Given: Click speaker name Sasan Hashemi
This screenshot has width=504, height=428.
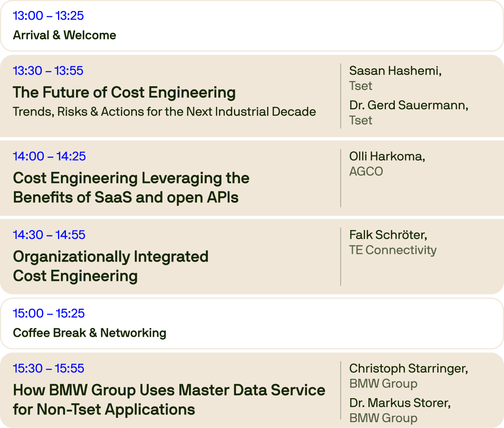Looking at the screenshot, I should click(x=395, y=71).
